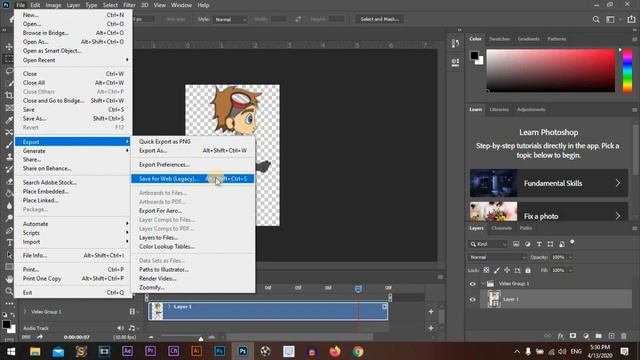The width and height of the screenshot is (640, 360).
Task: Click the rainbow hue slider strip
Action: [x=627, y=71]
